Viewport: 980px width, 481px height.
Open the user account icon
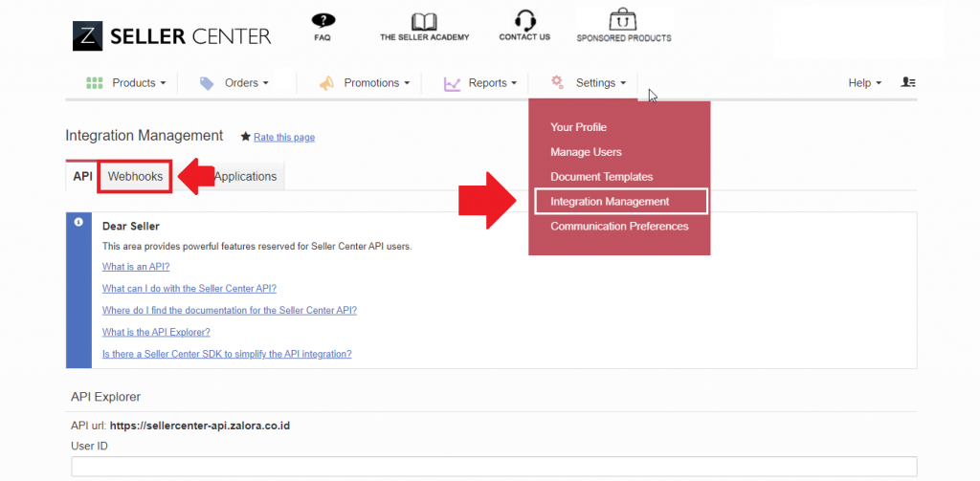click(x=908, y=82)
